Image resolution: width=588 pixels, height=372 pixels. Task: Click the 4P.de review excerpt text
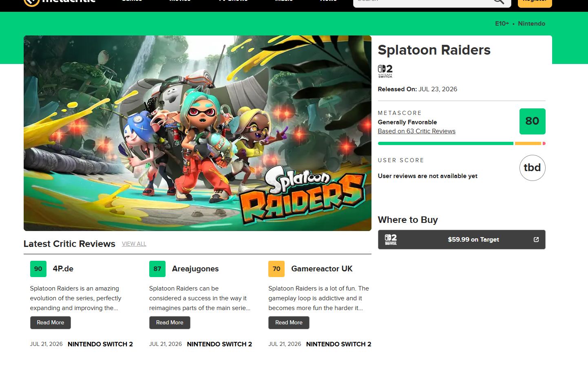click(x=76, y=298)
